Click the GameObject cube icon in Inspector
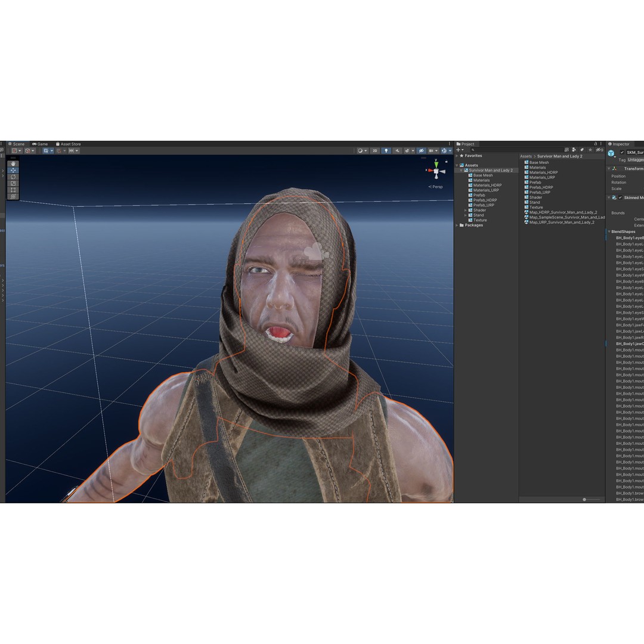 tap(611, 153)
